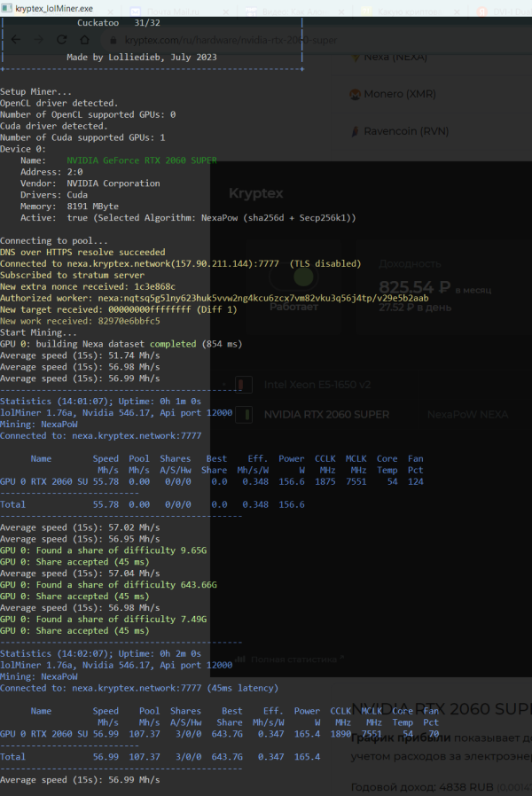Click the Ravencoin coin icon in the browser list
Viewport: 532px width, 796px height.
tap(355, 131)
